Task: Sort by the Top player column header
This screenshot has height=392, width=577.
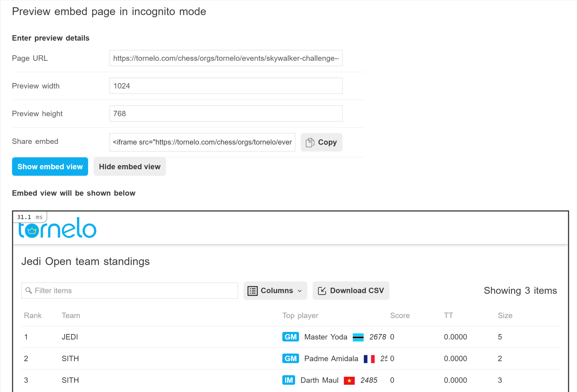Action: 300,316
